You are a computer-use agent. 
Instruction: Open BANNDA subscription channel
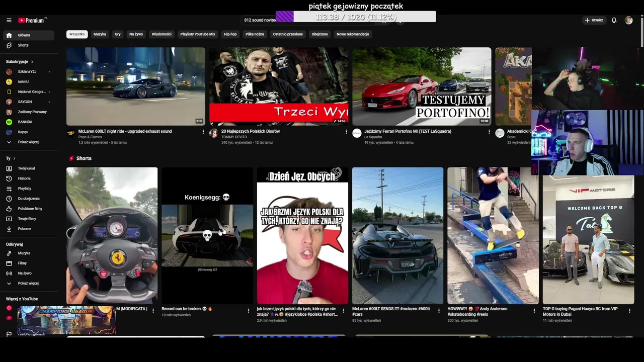[28, 122]
